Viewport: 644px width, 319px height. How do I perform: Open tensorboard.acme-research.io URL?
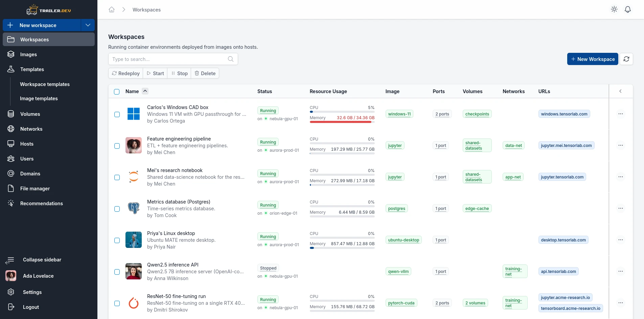[571, 308]
